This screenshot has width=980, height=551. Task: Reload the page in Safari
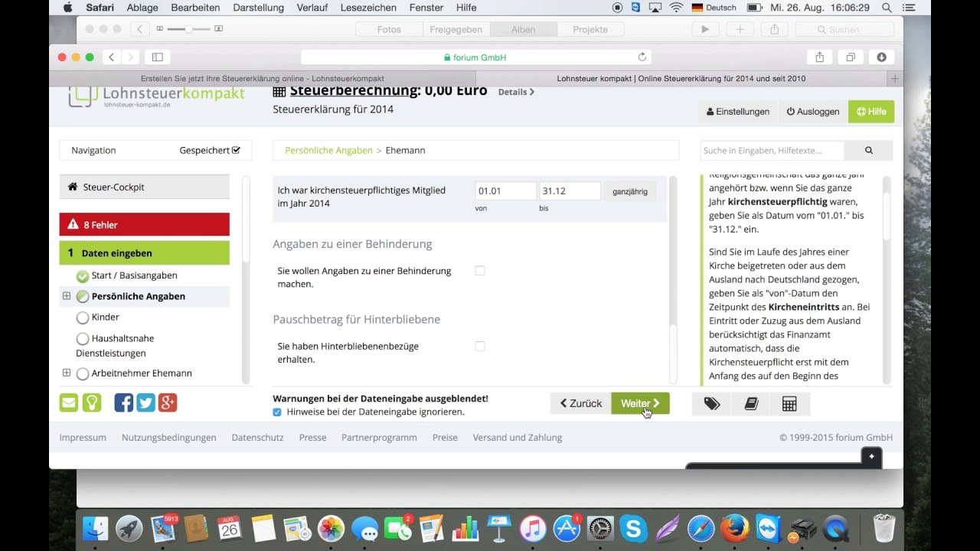tap(642, 57)
